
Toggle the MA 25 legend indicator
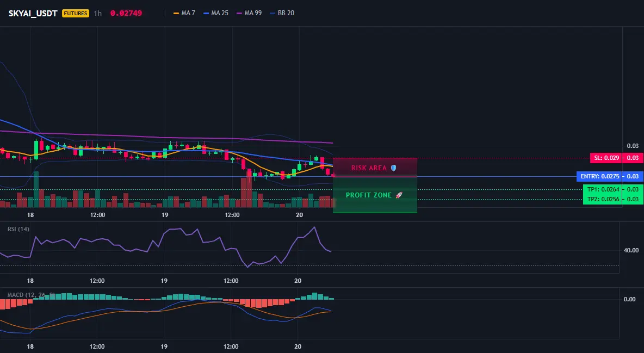click(216, 13)
